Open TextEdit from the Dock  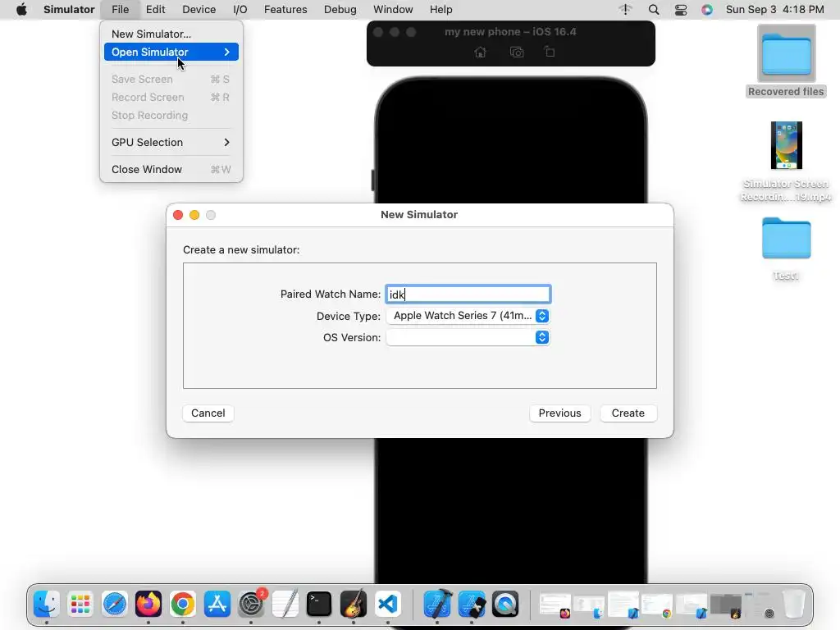click(285, 605)
